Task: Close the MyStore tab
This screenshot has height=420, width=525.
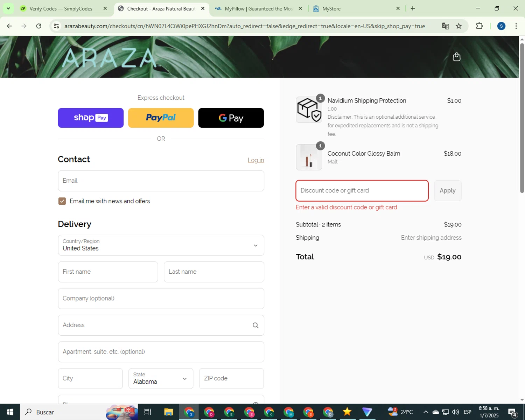Action: pyautogui.click(x=398, y=9)
